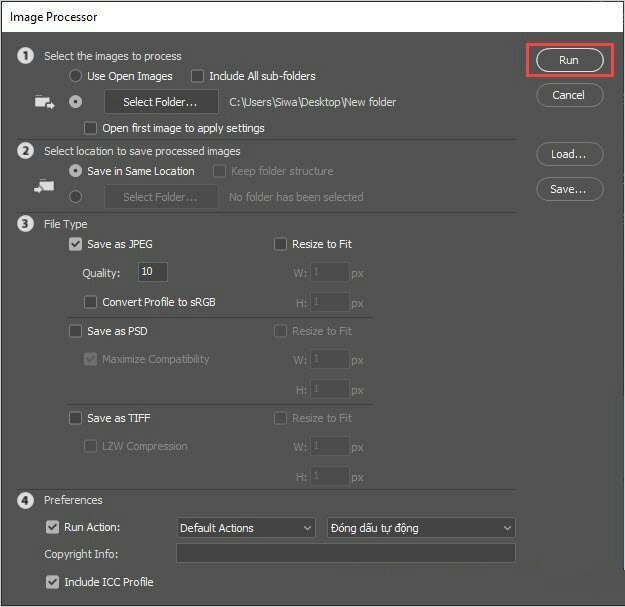The height and width of the screenshot is (607, 625).
Task: Click the source folder icon in section 1
Action: tap(44, 102)
